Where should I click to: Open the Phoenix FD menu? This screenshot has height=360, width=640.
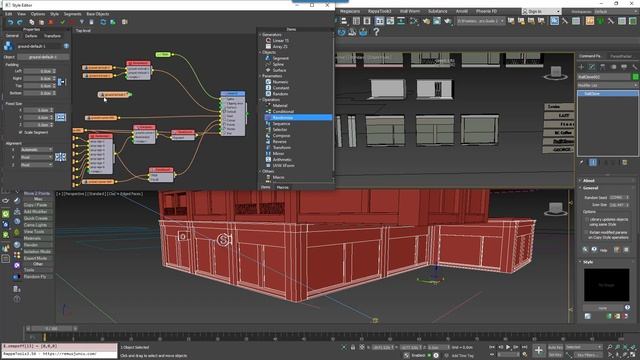click(486, 11)
